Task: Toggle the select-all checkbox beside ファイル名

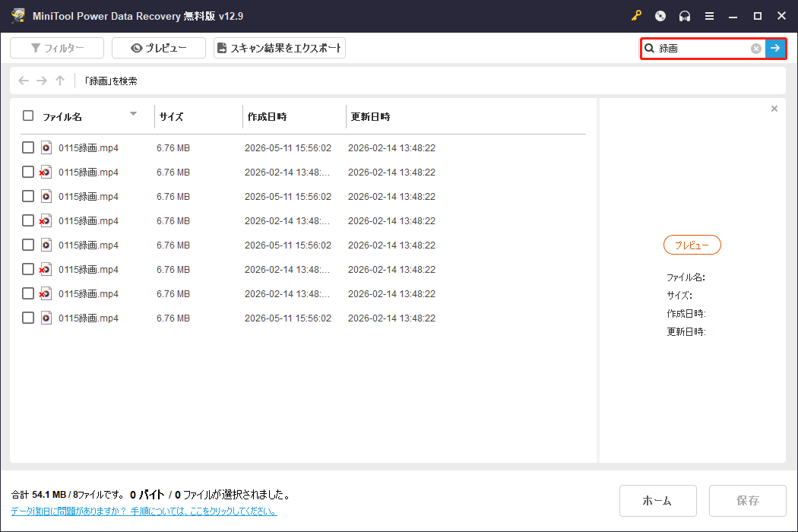Action: point(28,116)
